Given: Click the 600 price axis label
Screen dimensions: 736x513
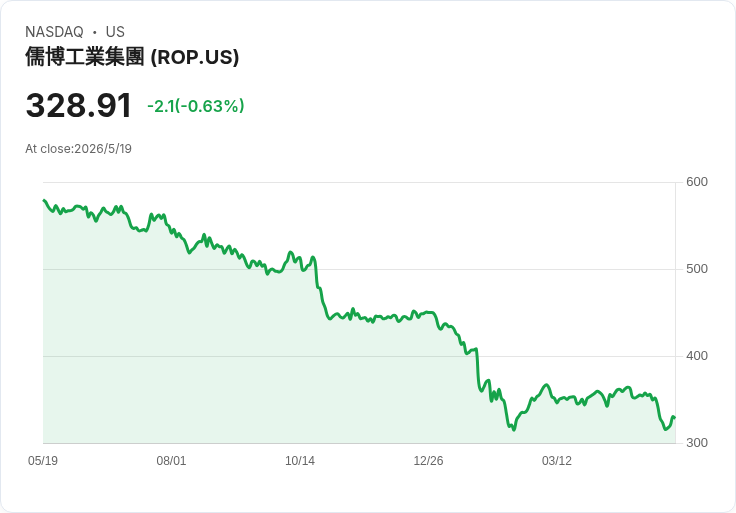Looking at the screenshot, I should click(x=697, y=182).
